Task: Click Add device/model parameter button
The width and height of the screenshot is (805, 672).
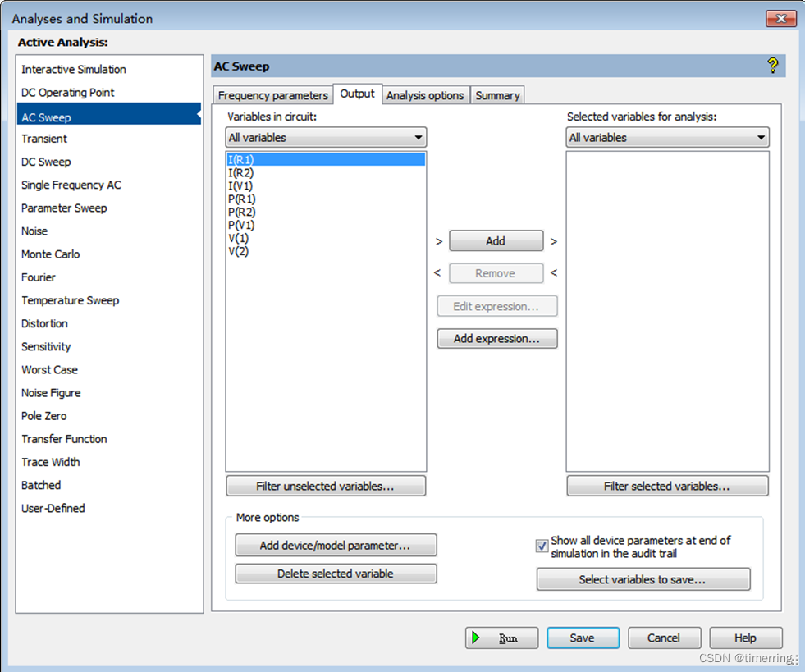Action: pos(336,545)
